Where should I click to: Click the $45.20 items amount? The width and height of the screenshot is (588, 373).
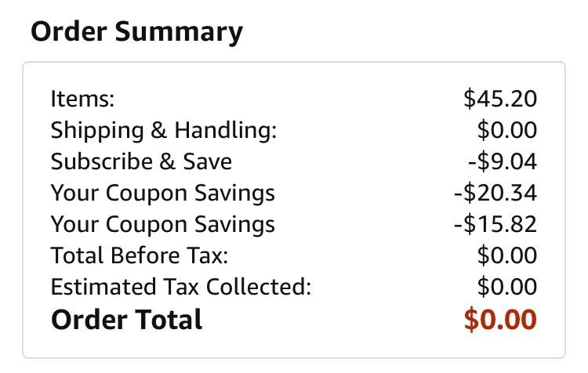(x=500, y=99)
